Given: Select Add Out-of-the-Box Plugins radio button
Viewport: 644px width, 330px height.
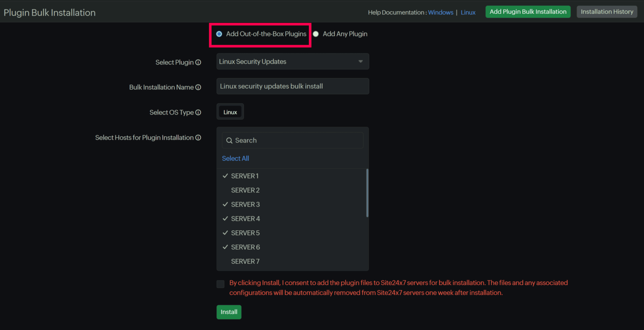Looking at the screenshot, I should point(219,34).
